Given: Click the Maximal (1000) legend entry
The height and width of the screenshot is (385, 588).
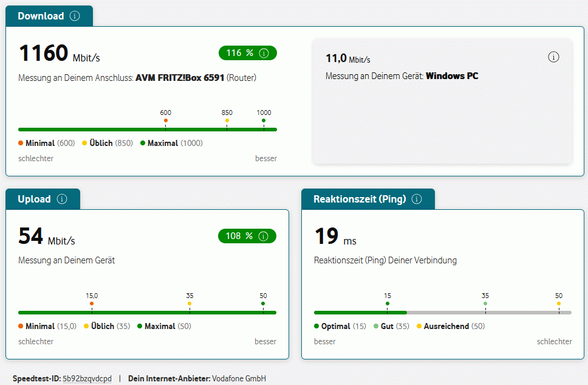Looking at the screenshot, I should pyautogui.click(x=171, y=143).
